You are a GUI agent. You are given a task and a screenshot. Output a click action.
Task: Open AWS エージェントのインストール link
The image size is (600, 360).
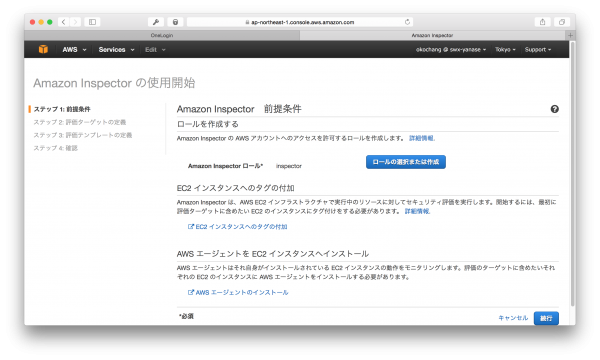point(238,293)
